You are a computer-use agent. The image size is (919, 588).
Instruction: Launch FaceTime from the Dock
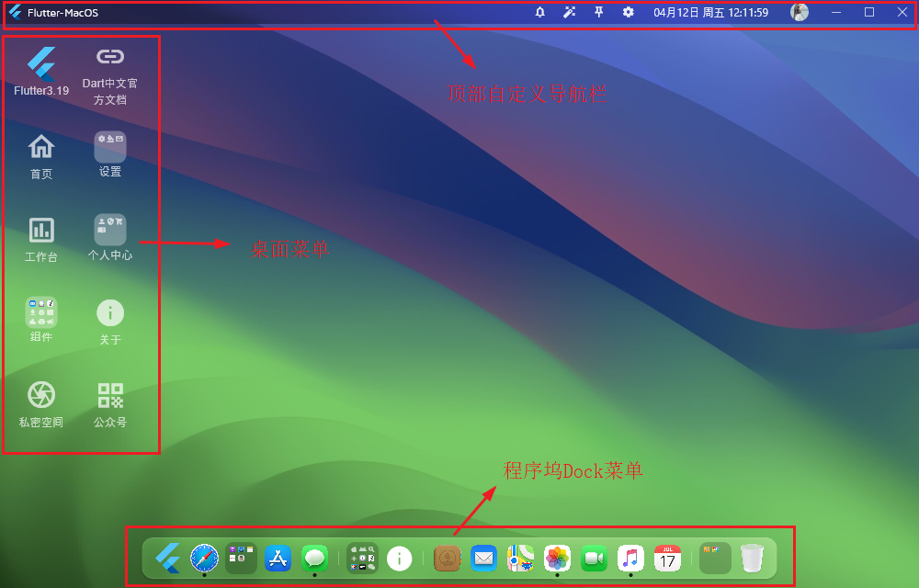coord(594,558)
